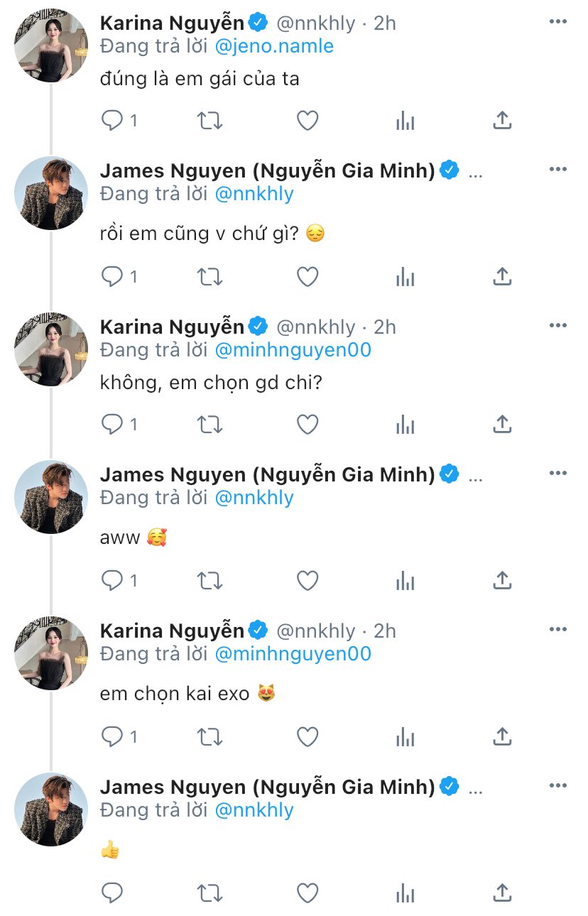Open Karina Nguyễn's name on "em chọn kai exo" tweet
This screenshot has height=916, width=588.
click(x=172, y=631)
